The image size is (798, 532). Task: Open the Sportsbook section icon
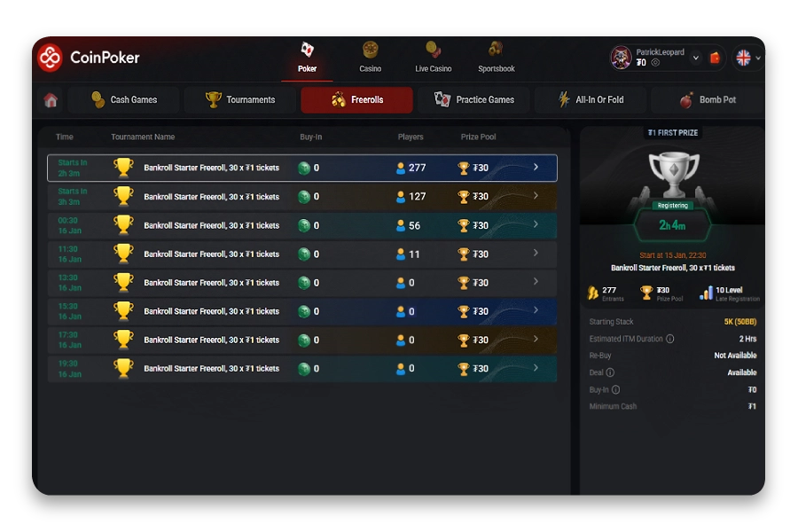[496, 51]
